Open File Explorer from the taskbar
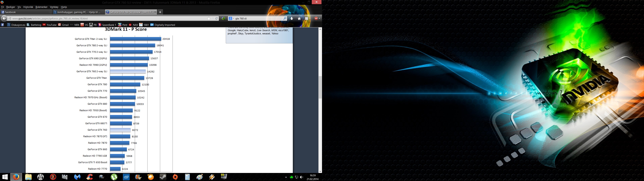This screenshot has height=181, width=644. 28,177
